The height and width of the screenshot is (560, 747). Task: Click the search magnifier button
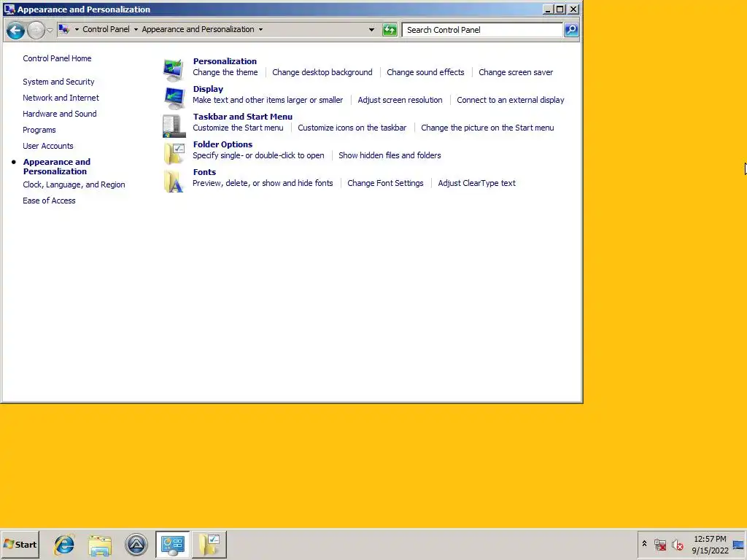point(571,30)
